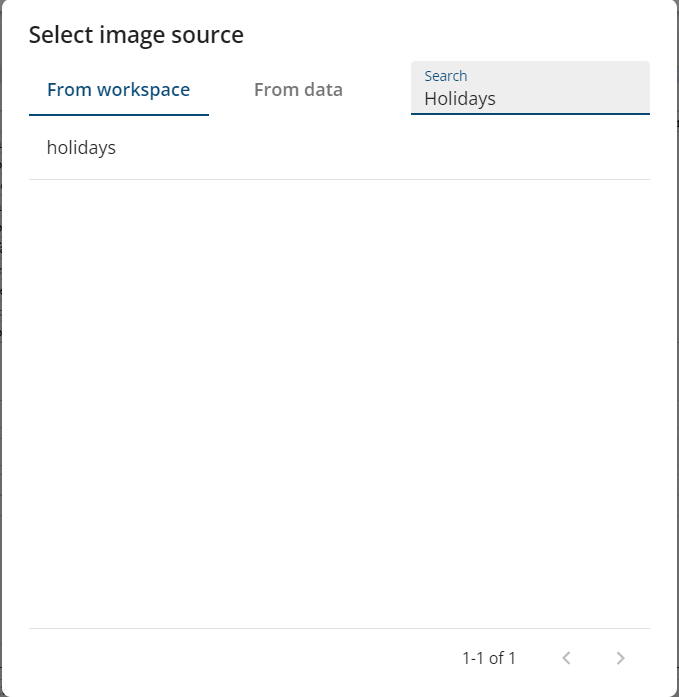Click the right chevron pagination arrow
Screen dimensions: 679x697
(620, 658)
